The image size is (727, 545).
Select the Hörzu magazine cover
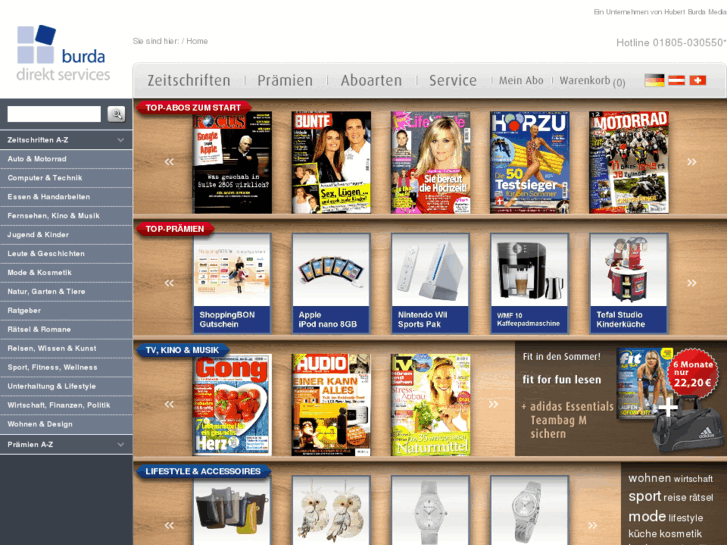click(x=529, y=162)
